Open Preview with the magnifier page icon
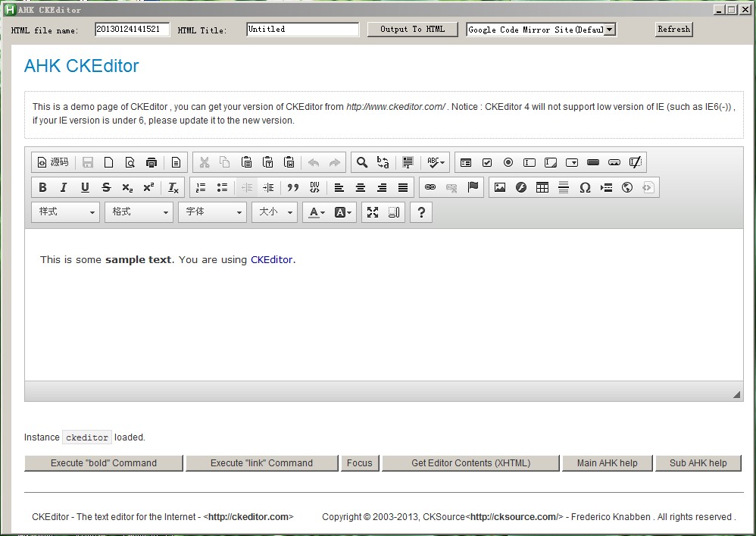 [130, 162]
